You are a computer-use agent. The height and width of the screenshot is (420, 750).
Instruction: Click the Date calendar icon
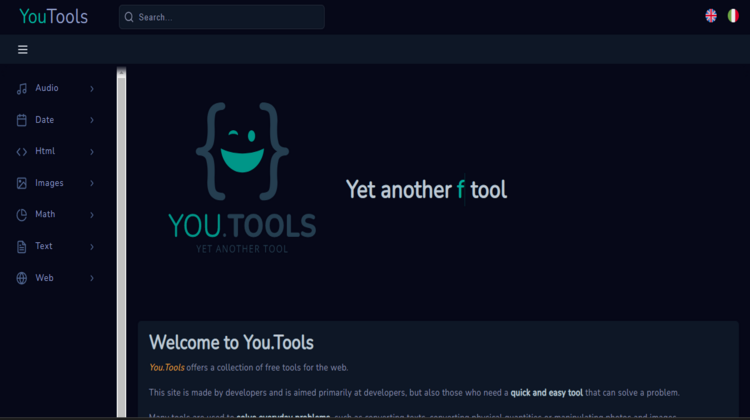point(22,120)
